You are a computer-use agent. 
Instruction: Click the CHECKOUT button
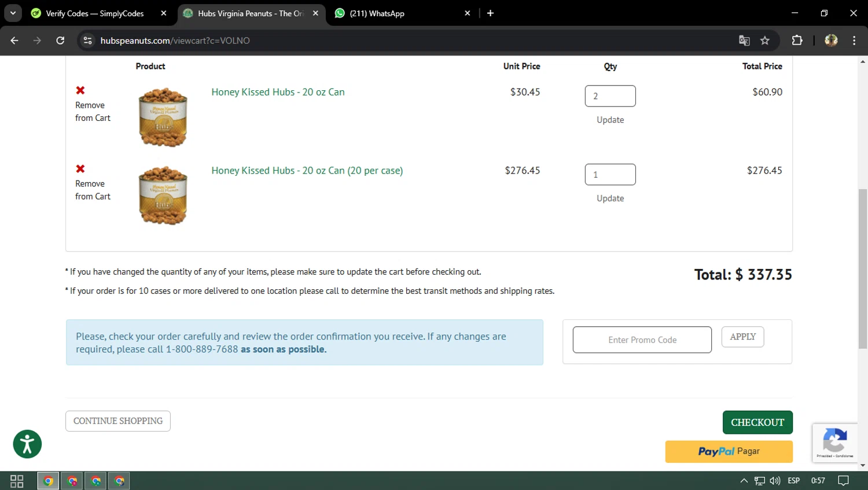[x=757, y=422]
